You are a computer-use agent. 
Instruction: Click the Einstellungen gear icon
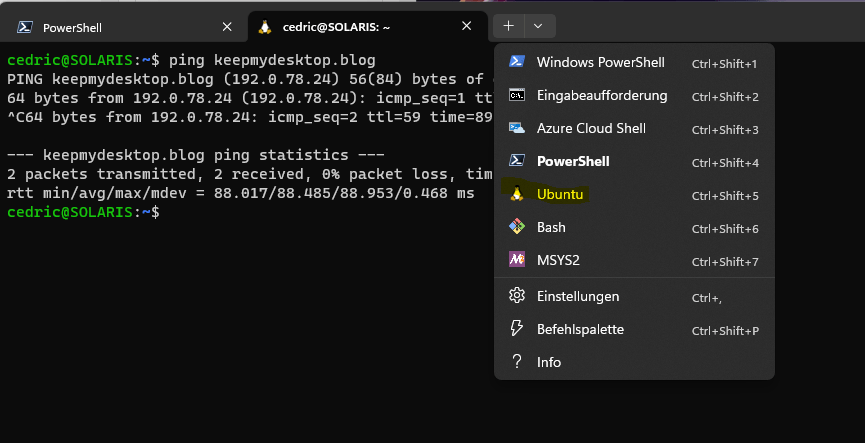point(517,296)
